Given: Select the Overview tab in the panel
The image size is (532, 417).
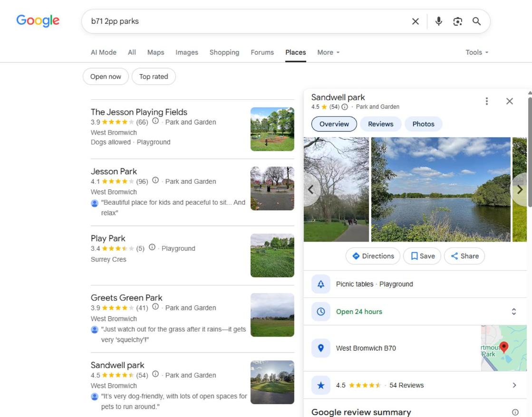Looking at the screenshot, I should 334,124.
